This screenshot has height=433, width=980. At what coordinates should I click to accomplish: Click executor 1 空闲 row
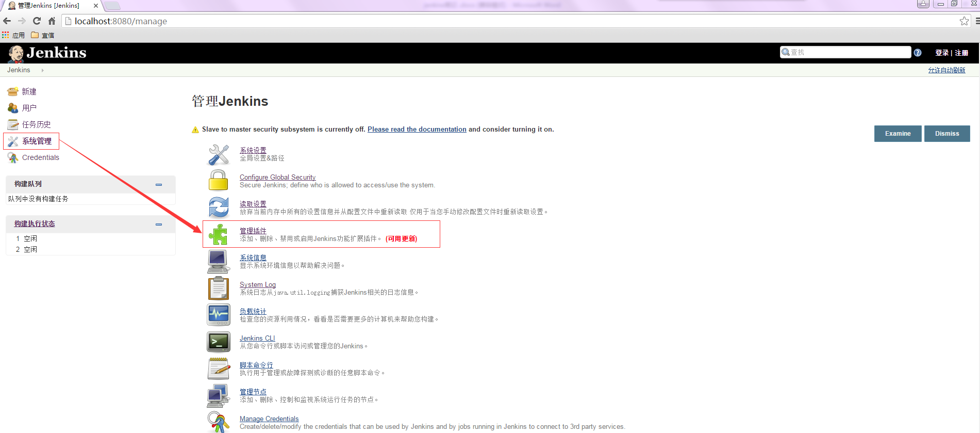[x=91, y=238]
